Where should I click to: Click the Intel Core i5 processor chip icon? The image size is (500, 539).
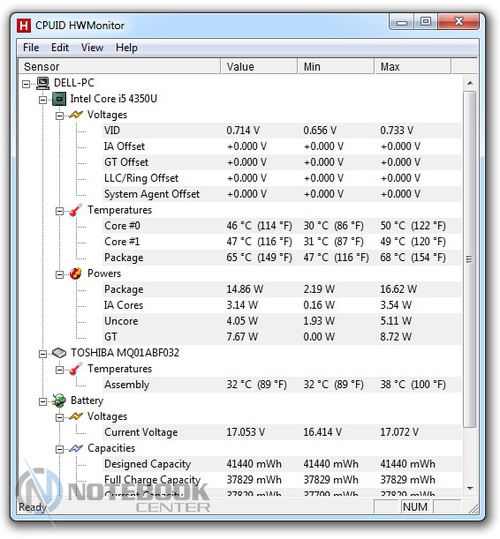point(59,99)
